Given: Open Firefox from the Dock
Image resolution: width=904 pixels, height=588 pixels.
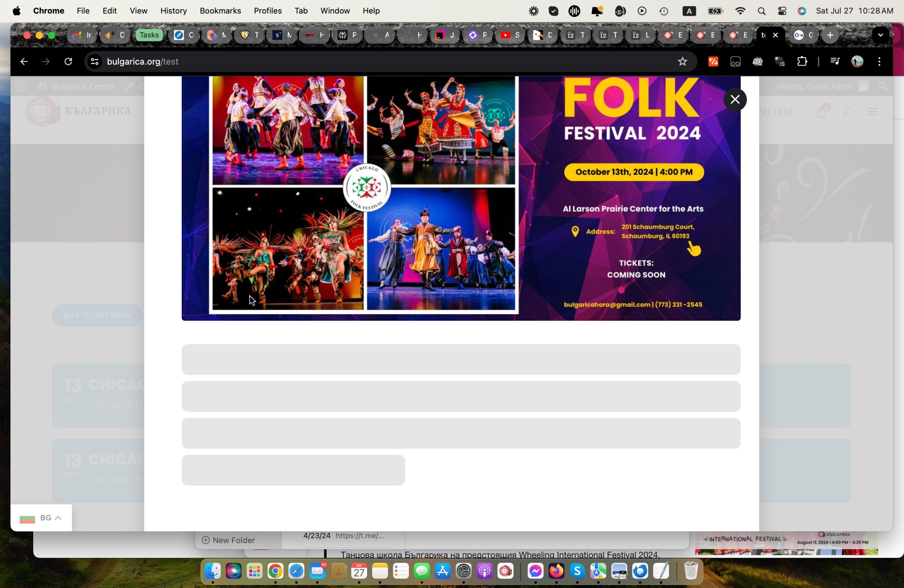Looking at the screenshot, I should [557, 571].
